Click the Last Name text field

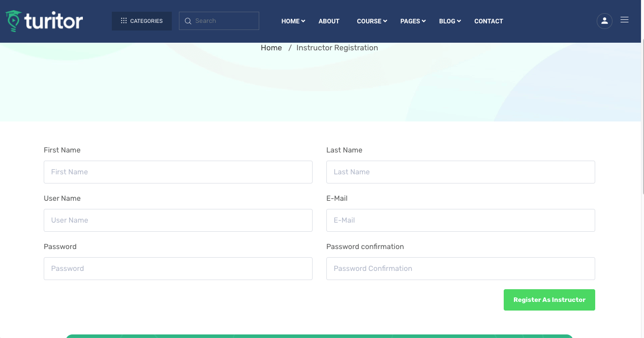461,172
